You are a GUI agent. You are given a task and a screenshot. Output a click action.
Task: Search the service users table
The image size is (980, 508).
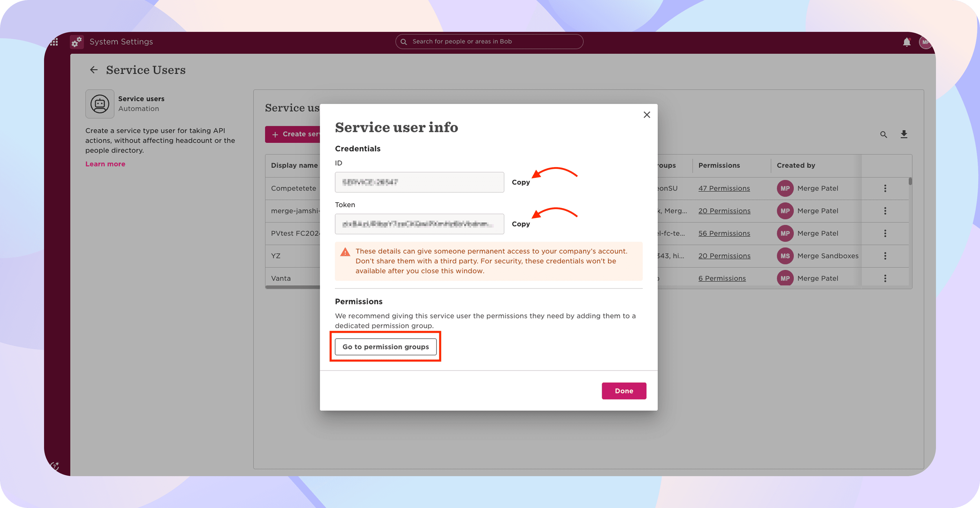point(884,135)
